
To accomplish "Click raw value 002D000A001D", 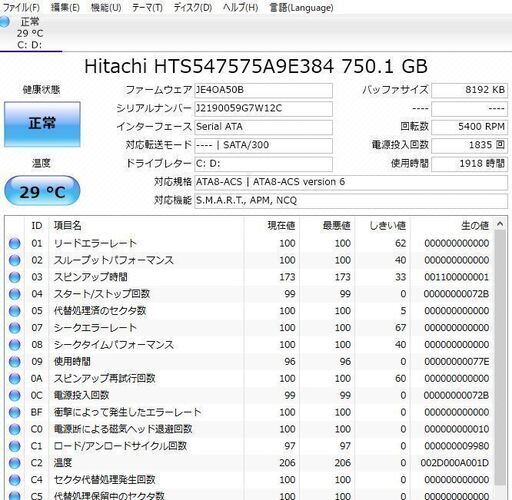I will [455, 463].
